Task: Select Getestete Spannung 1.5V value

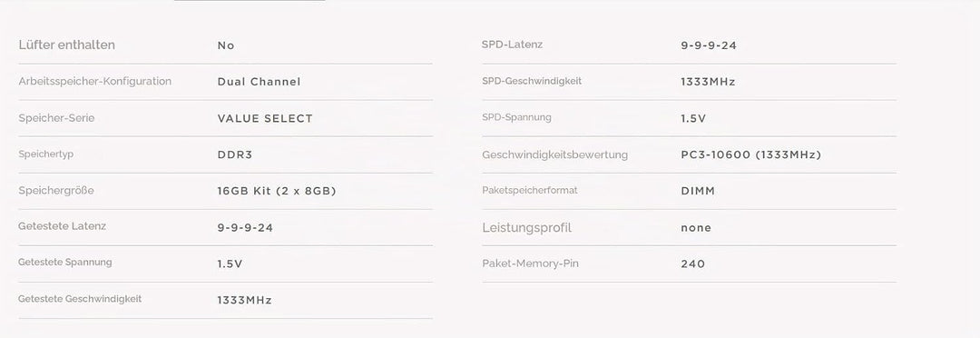Action: [230, 263]
